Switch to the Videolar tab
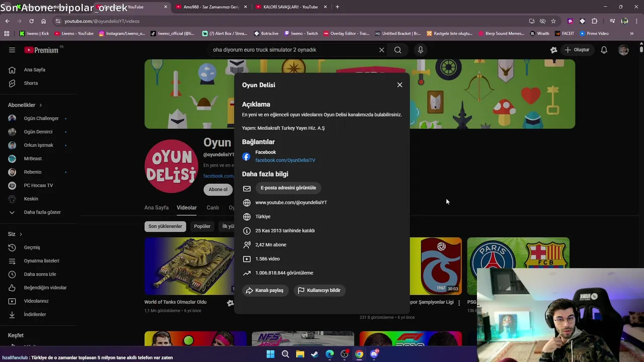The image size is (644, 362). click(x=187, y=208)
